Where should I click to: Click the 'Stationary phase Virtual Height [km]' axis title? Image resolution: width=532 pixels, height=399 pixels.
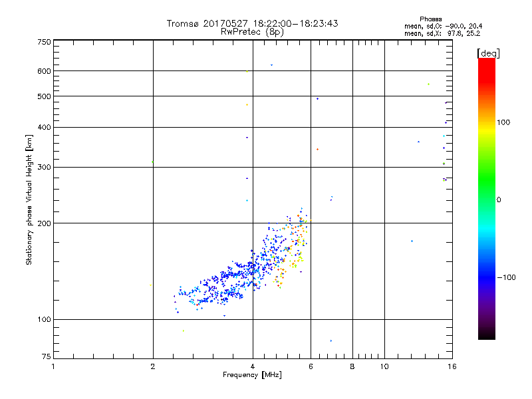click(29, 200)
